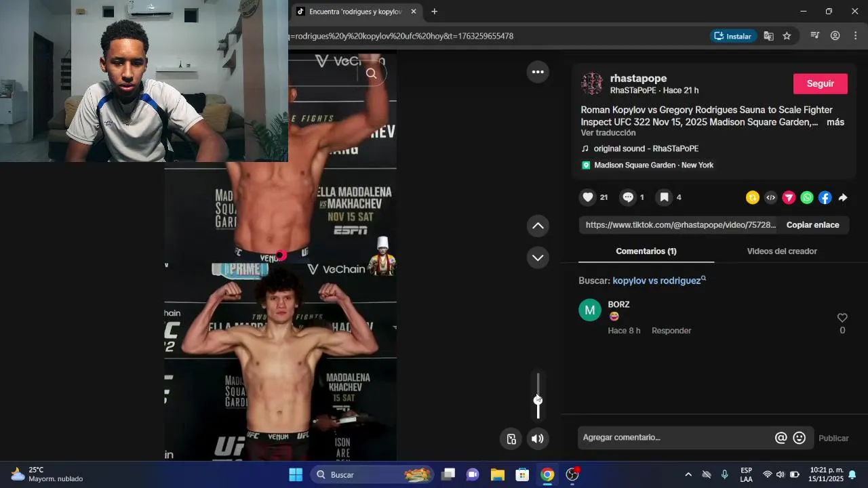Like BORZ's comment with the heart
Image resolution: width=868 pixels, height=488 pixels.
(x=842, y=318)
